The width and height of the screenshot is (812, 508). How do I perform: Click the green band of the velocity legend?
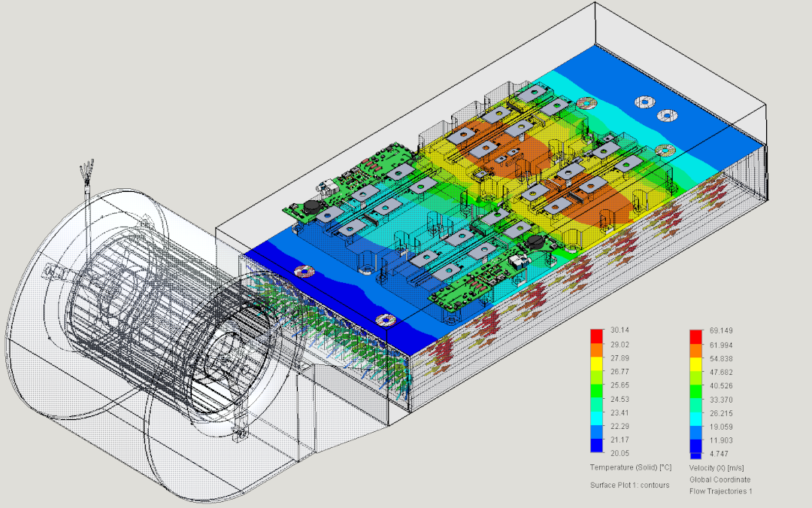[x=696, y=391]
